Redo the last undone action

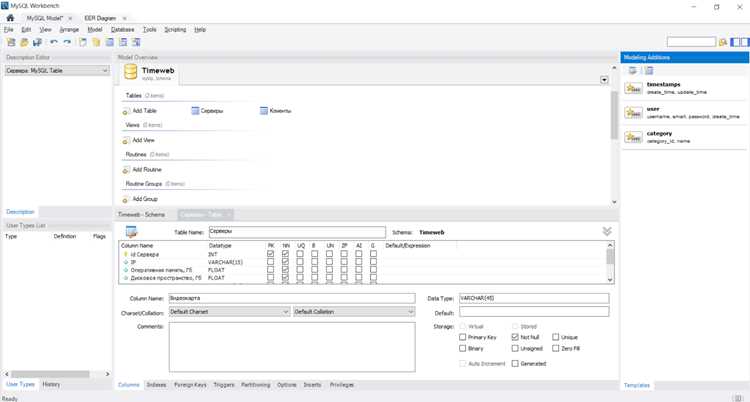coord(67,42)
